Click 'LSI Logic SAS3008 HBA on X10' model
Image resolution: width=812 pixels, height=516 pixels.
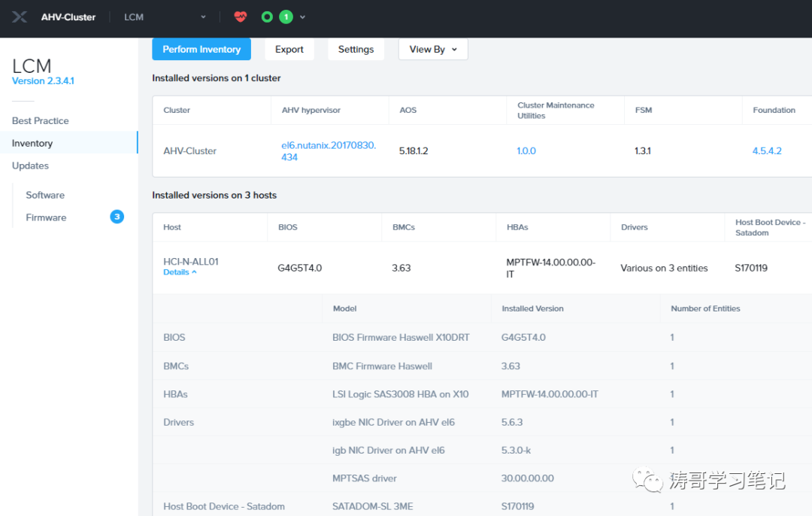(400, 394)
